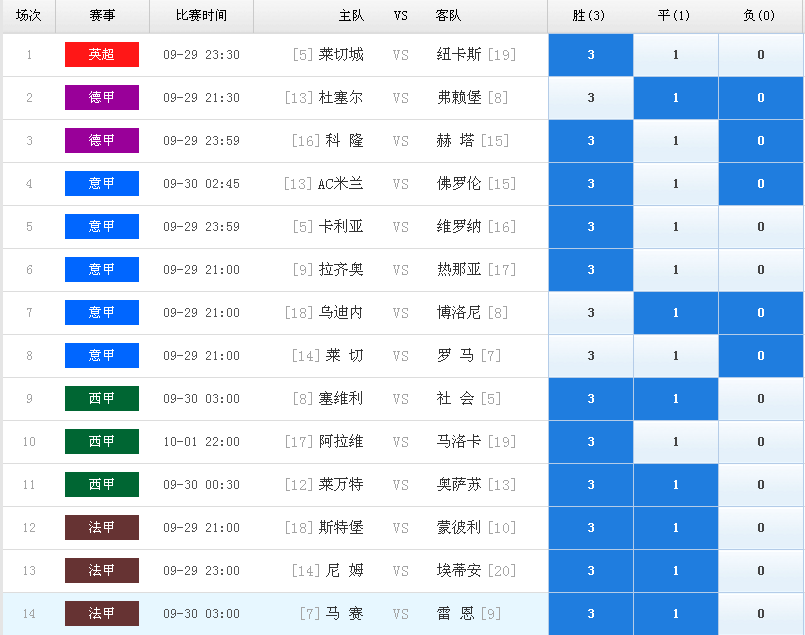This screenshot has height=635, width=805.
Task: Toggle win (3) for 阿拉维 vs 马洛卡
Action: (591, 442)
